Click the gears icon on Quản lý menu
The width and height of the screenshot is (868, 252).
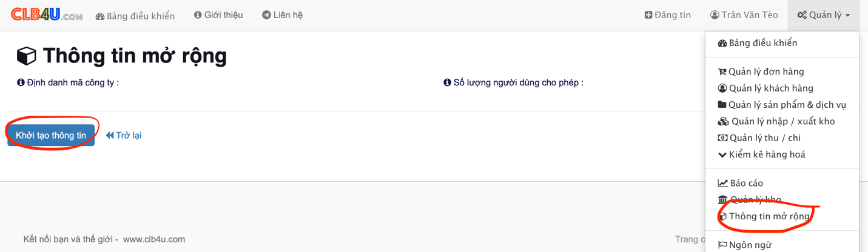coord(802,15)
